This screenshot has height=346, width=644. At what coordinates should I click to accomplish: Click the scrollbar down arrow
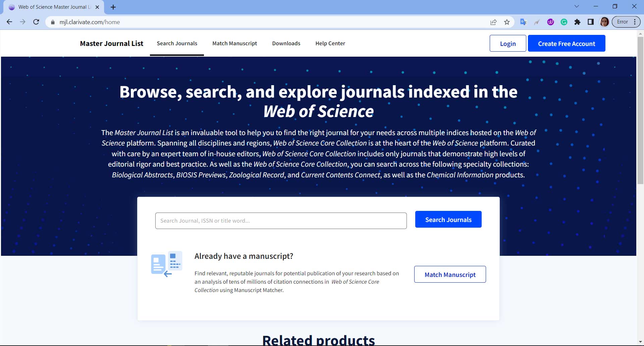(640, 342)
